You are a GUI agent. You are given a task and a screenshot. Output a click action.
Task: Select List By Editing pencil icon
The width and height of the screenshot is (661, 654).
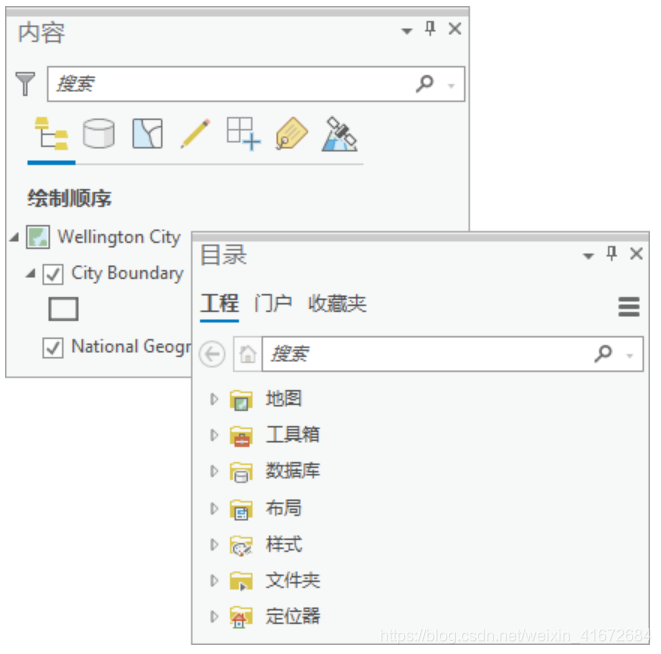195,134
